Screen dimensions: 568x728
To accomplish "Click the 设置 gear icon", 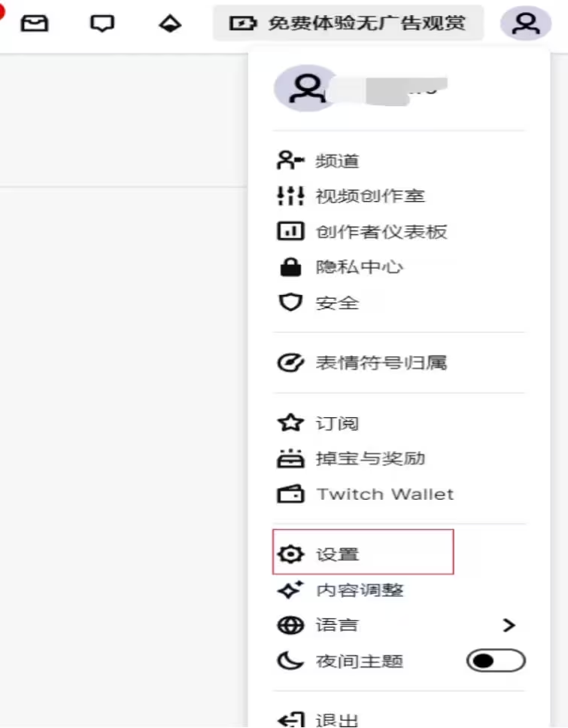I will [x=290, y=554].
